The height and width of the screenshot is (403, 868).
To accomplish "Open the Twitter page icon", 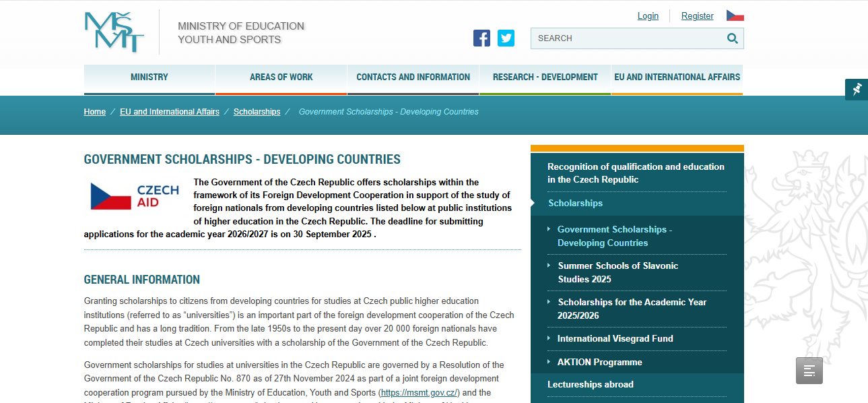I will pyautogui.click(x=506, y=38).
